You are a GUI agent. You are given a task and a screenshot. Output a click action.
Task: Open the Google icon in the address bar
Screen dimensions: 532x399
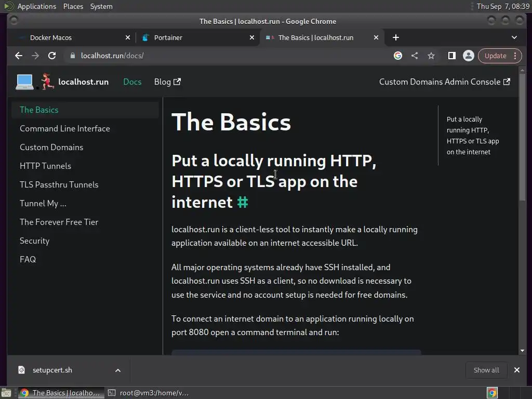coord(397,56)
